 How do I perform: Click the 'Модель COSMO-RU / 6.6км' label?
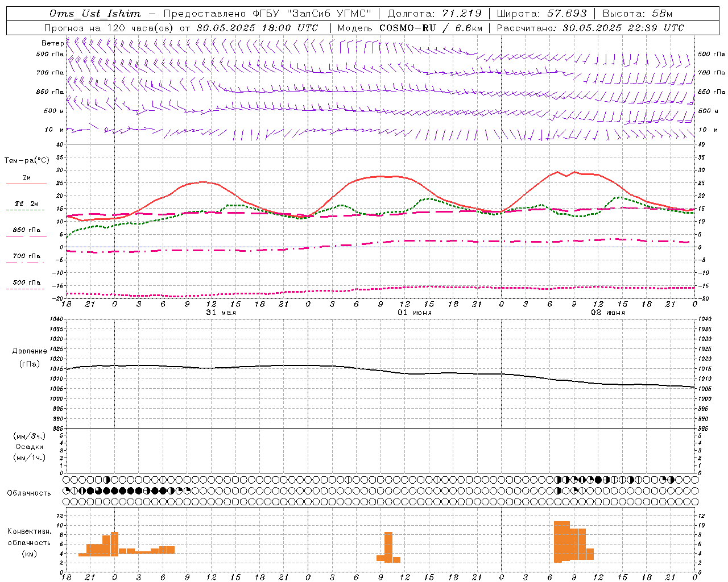410,28
